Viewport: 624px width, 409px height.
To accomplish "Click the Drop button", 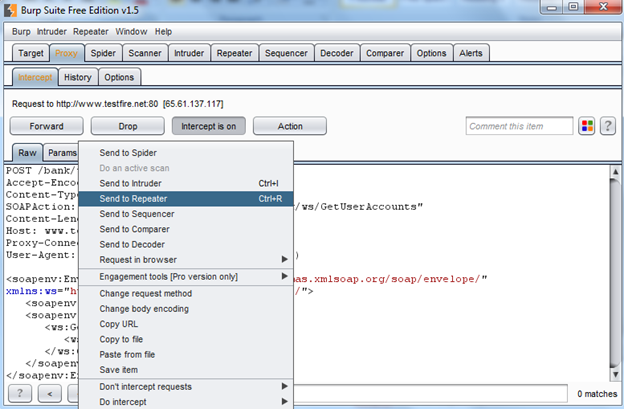I will coord(127,127).
